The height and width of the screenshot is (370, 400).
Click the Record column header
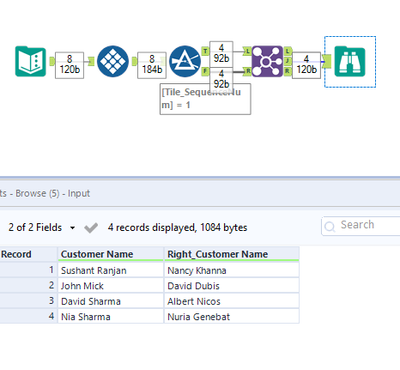coord(28,254)
